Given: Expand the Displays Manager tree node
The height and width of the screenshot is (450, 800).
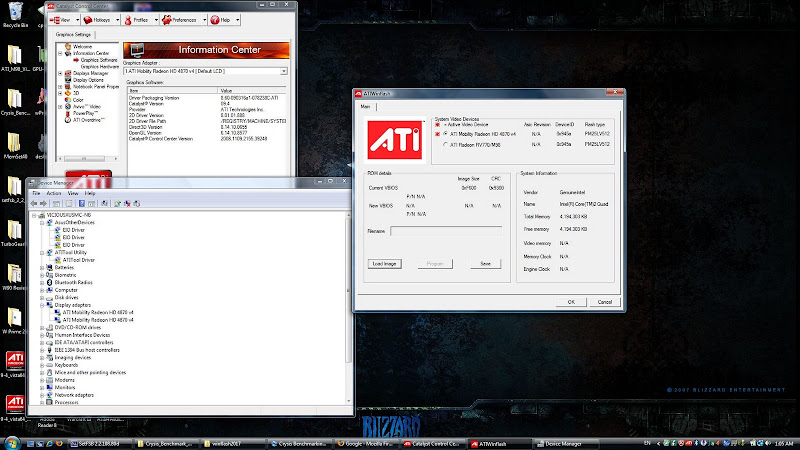Looking at the screenshot, I should pyautogui.click(x=60, y=73).
